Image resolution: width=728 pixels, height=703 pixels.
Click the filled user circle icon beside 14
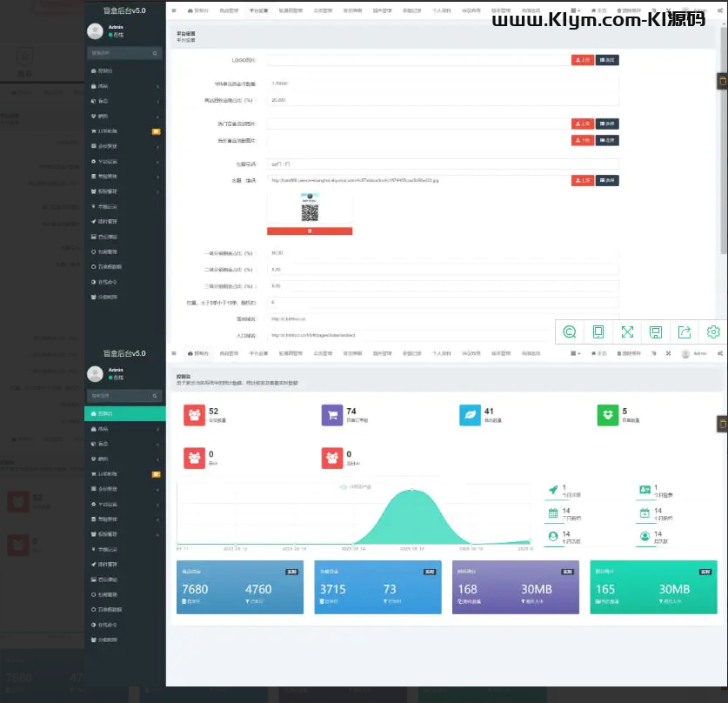pyautogui.click(x=645, y=536)
